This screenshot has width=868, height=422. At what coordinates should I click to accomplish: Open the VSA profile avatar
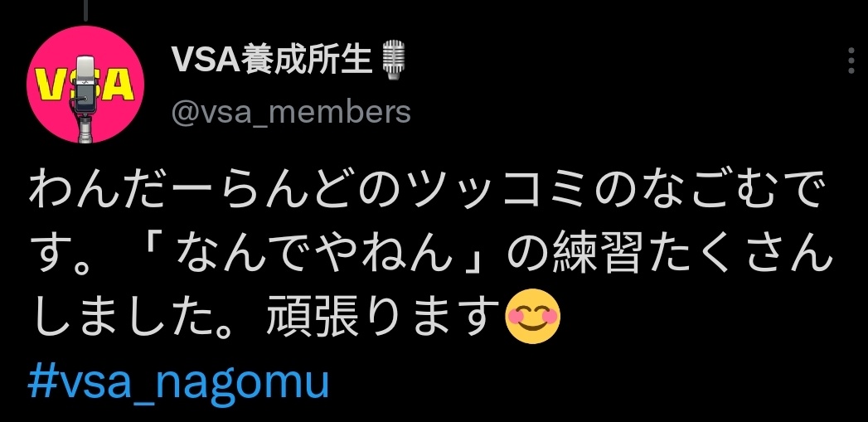pos(85,85)
